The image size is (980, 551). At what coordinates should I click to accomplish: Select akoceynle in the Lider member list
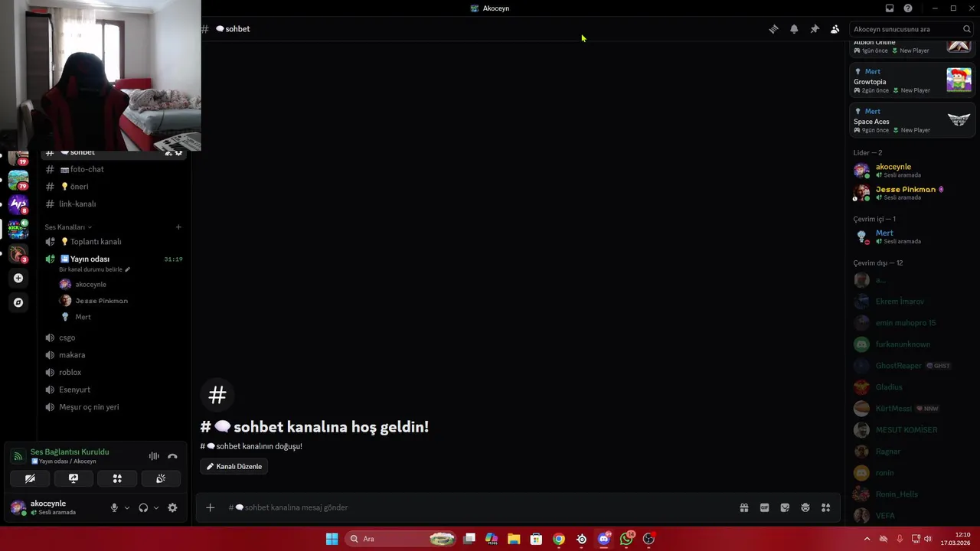tap(913, 170)
